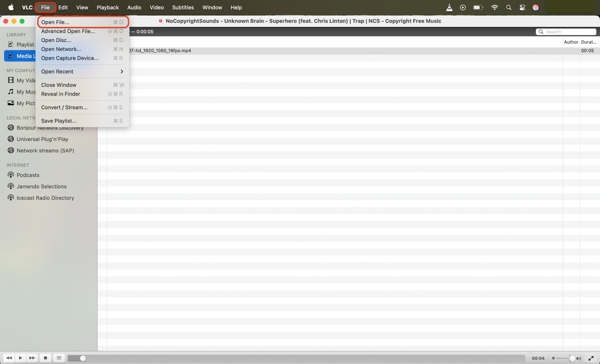The width and height of the screenshot is (600, 364).
Task: Choose Advanced Open File... menu item
Action: 82,31
